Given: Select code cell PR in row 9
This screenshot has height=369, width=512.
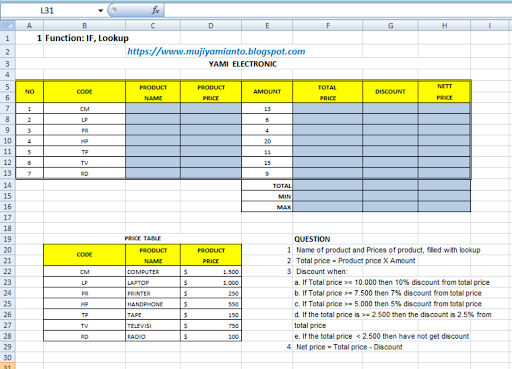Looking at the screenshot, I should (84, 130).
